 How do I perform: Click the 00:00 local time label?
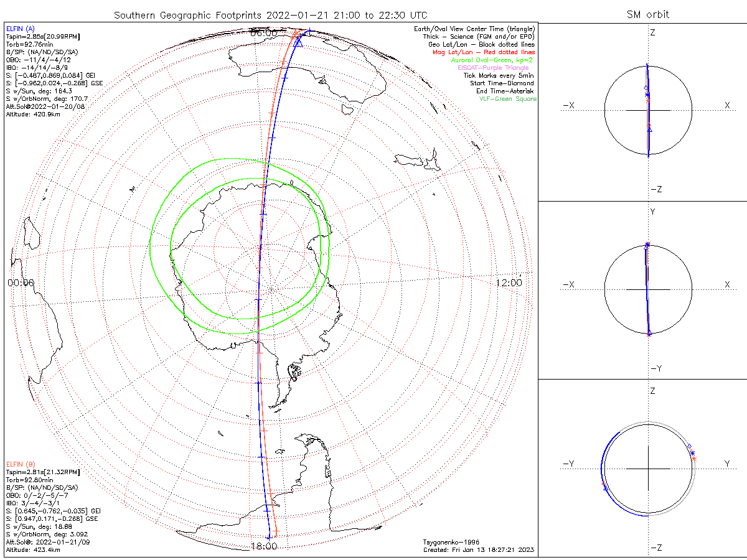click(21, 283)
